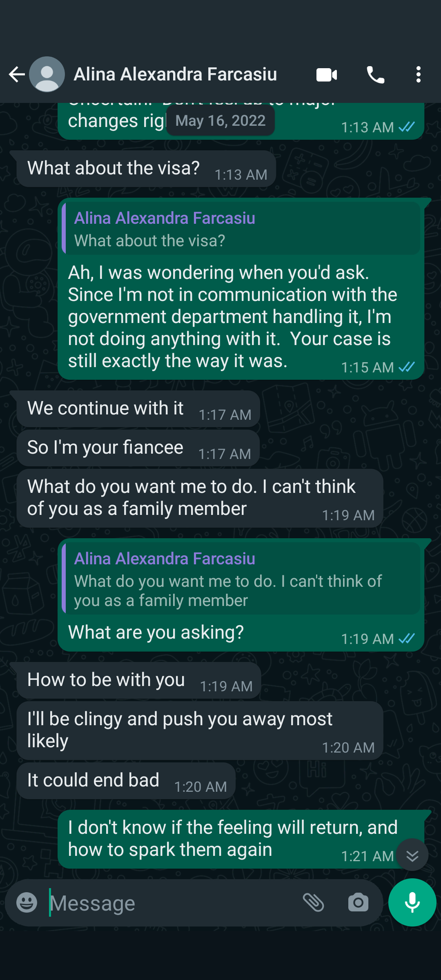Open the three-dot more options menu
The image size is (441, 980).
[x=418, y=75]
